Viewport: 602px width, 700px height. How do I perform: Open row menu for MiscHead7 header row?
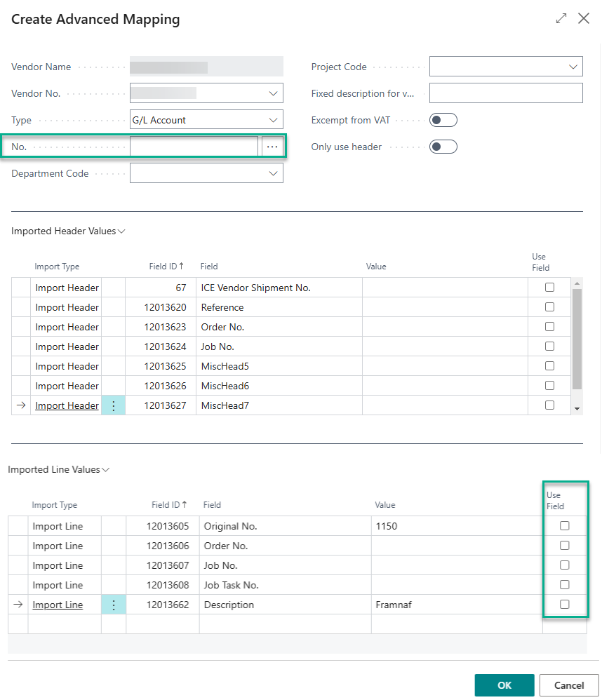coord(114,405)
